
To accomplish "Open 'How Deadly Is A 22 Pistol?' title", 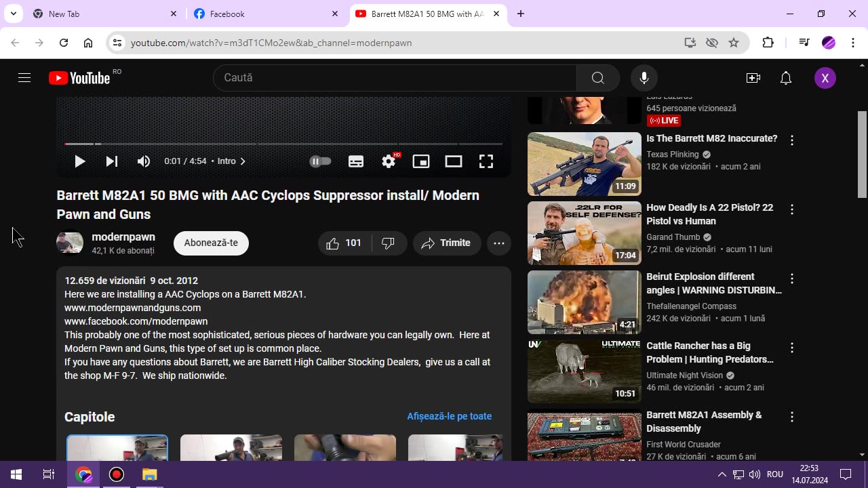I will (x=710, y=214).
